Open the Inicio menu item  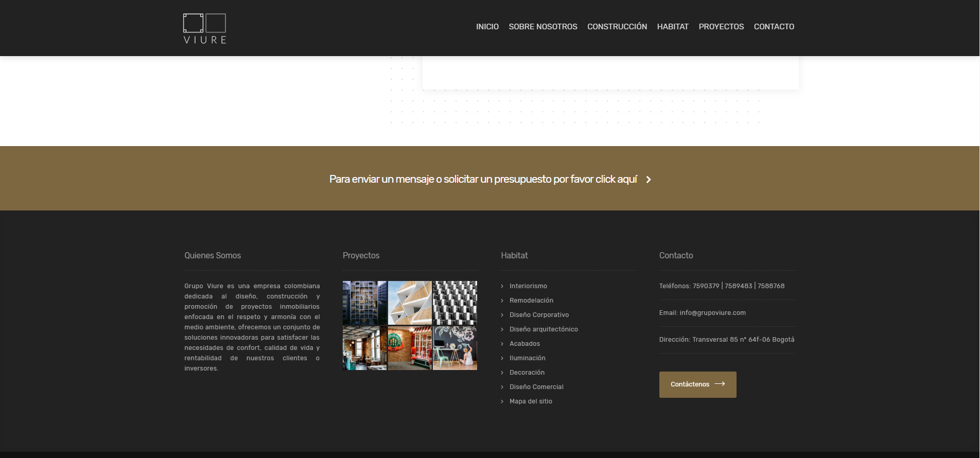click(x=487, y=27)
